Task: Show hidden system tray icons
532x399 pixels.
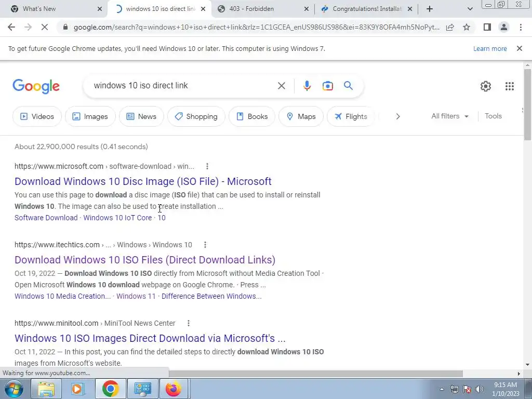Action: click(x=442, y=389)
